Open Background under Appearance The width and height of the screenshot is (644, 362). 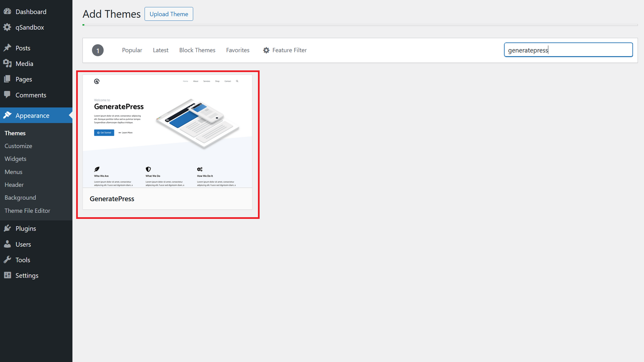pyautogui.click(x=20, y=197)
